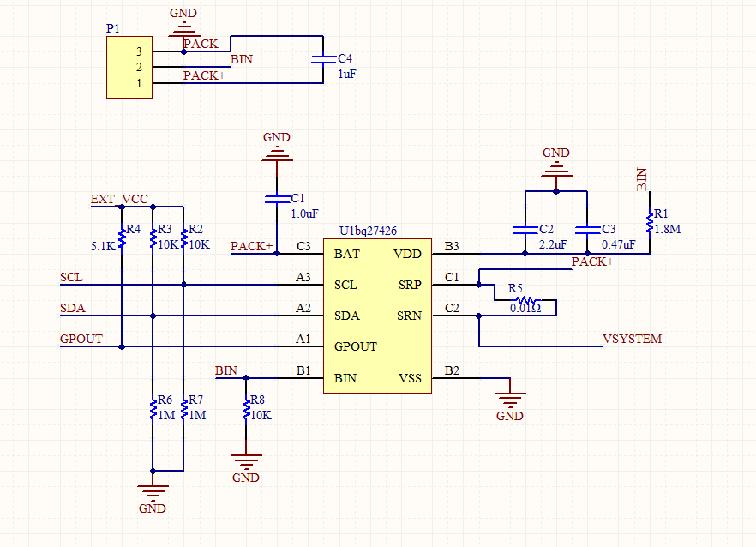The width and height of the screenshot is (756, 547).
Task: Select resistor R6 symbol
Action: 153,408
